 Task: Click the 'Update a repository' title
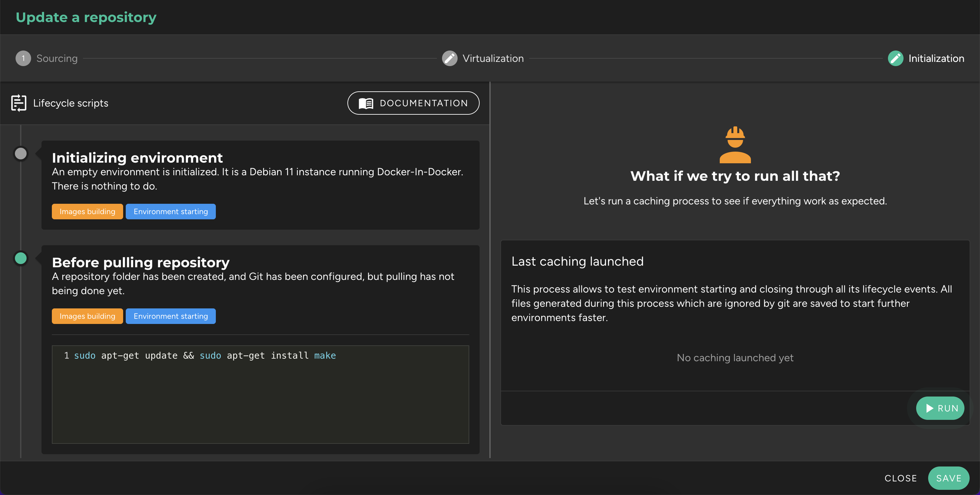tap(86, 17)
